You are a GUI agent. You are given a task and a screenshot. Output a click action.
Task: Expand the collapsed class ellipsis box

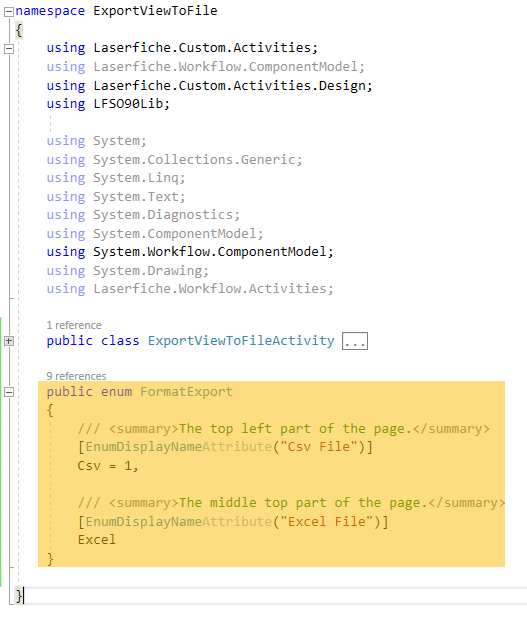point(354,341)
